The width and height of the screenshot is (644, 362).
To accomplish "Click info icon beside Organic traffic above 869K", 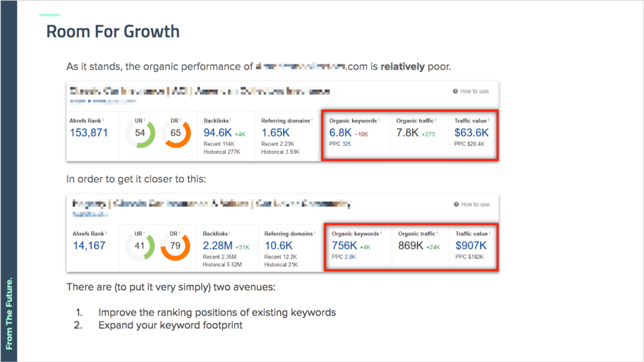I will 438,233.
